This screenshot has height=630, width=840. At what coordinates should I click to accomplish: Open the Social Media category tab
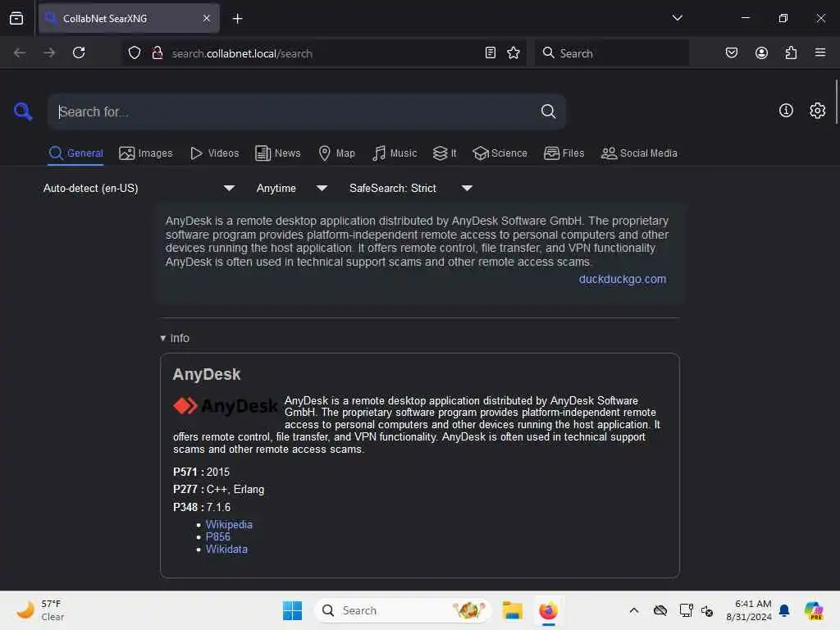[639, 153]
